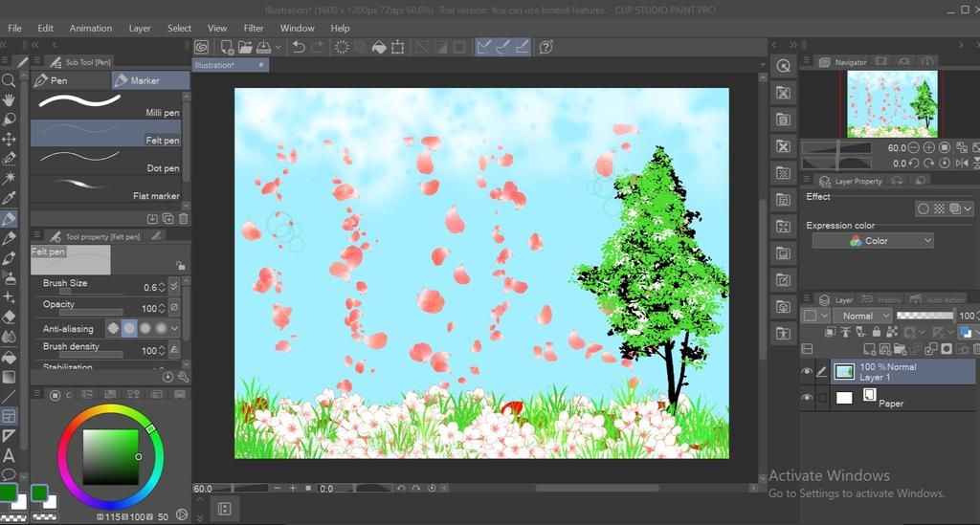Select the Text tool
The width and height of the screenshot is (980, 525).
click(9, 456)
